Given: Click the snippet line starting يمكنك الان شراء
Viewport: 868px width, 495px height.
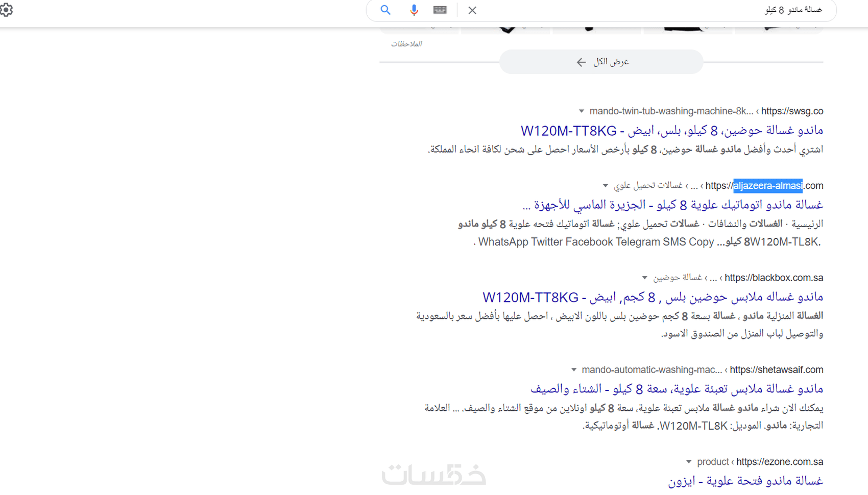Looking at the screenshot, I should [x=624, y=408].
